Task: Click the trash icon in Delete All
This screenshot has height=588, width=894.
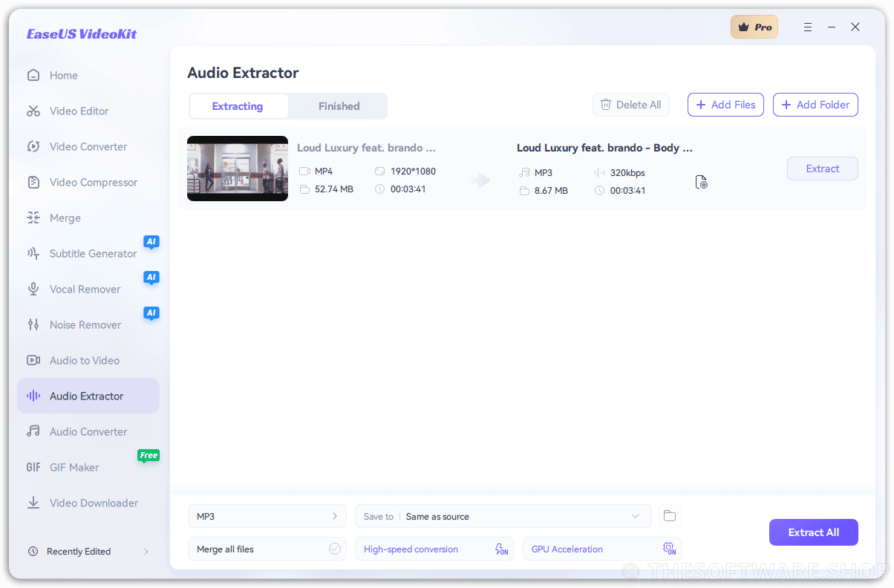Action: [x=606, y=105]
